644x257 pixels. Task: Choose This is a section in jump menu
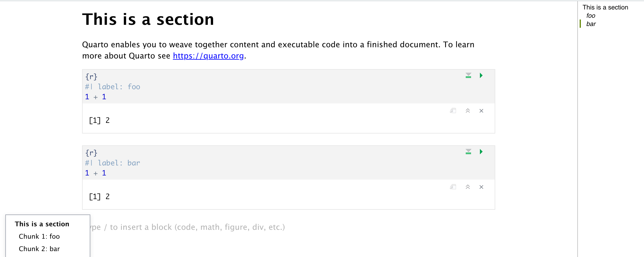[42, 224]
